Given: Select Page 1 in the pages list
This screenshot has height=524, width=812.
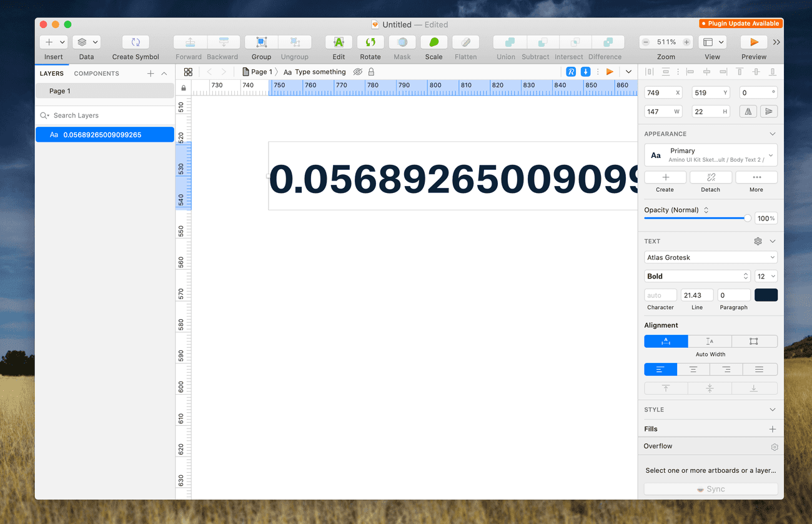Looking at the screenshot, I should 104,91.
